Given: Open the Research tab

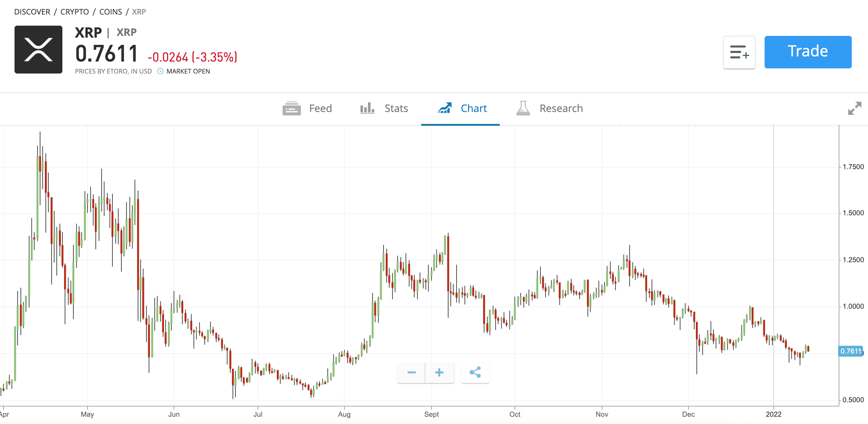Looking at the screenshot, I should pyautogui.click(x=549, y=109).
